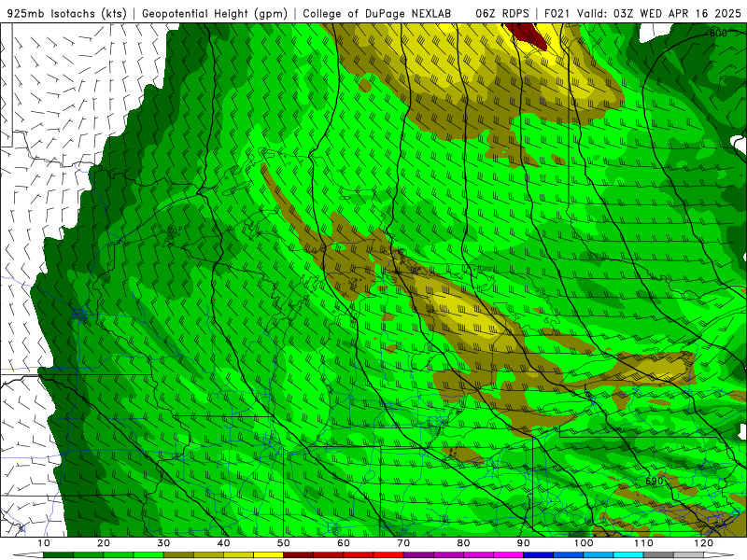
Task: Select the bright yellow swatch on the color bar
Action: 268,554
